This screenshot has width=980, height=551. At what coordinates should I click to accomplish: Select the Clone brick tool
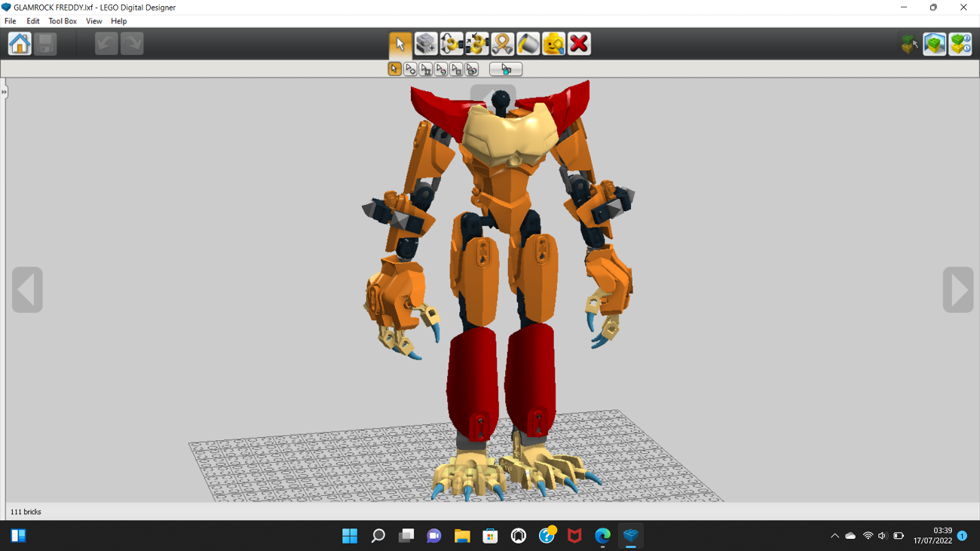click(426, 44)
